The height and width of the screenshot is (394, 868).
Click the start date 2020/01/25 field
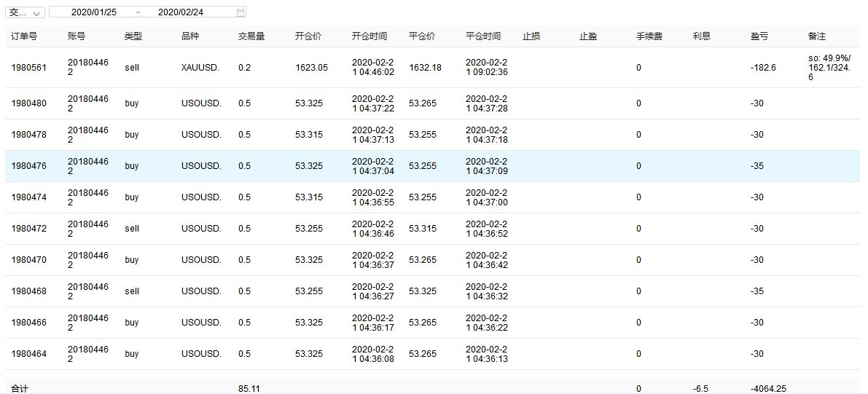[x=94, y=12]
